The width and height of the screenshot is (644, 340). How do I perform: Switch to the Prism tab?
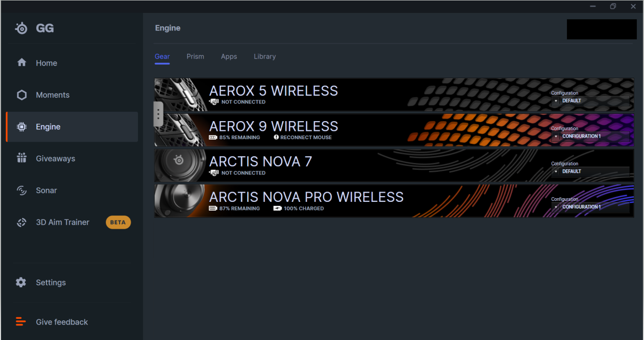coord(195,56)
